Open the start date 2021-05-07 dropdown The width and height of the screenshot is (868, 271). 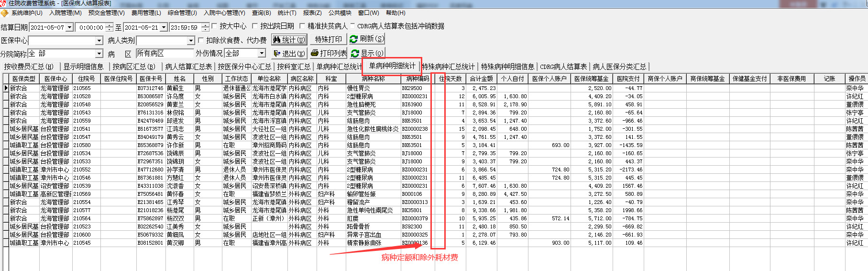(70, 27)
